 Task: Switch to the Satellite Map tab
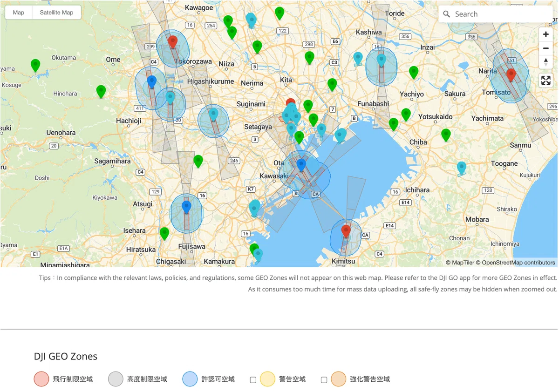[x=56, y=13]
